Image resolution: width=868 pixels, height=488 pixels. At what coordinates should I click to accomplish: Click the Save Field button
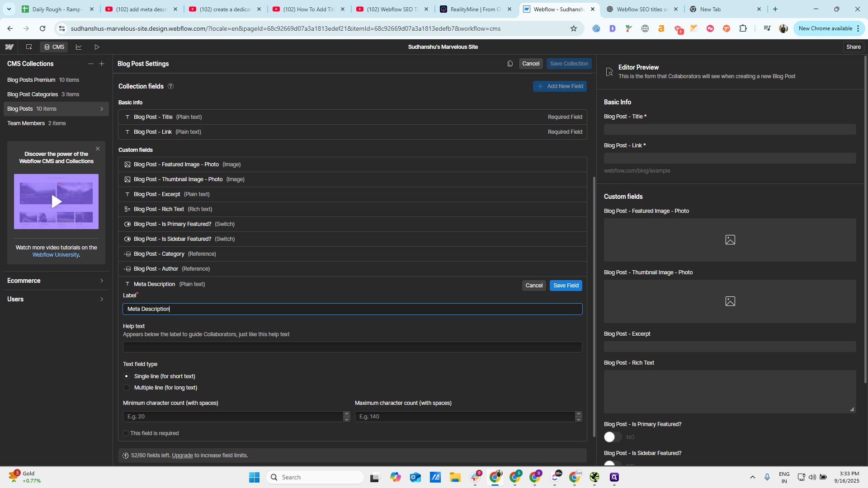pyautogui.click(x=566, y=286)
